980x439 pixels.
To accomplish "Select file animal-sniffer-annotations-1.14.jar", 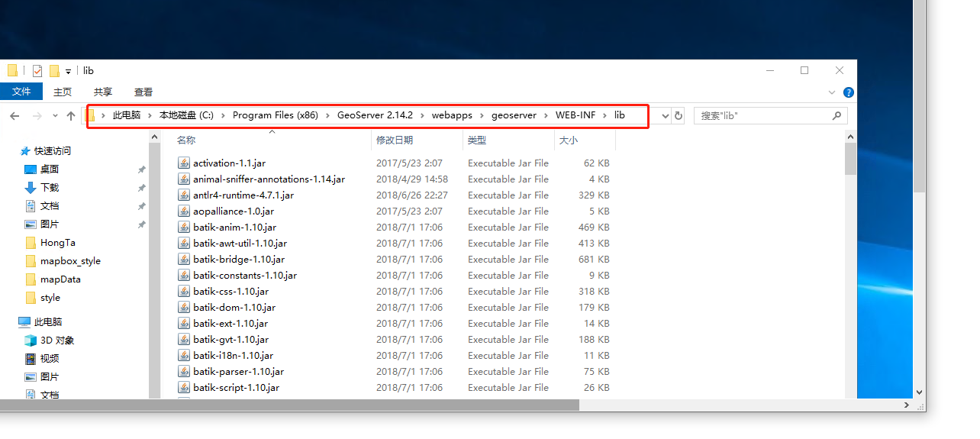I will click(269, 179).
